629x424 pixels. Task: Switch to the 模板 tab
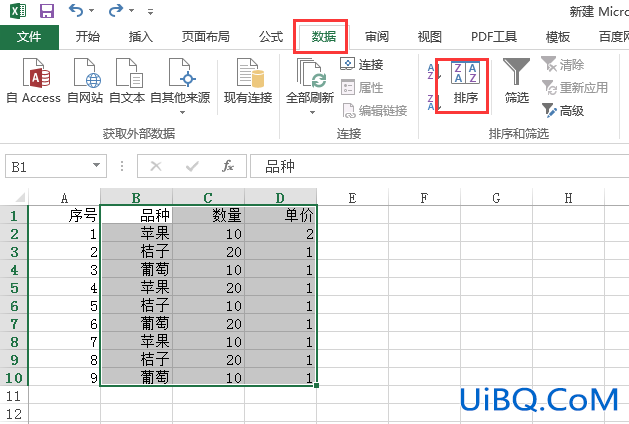point(558,37)
